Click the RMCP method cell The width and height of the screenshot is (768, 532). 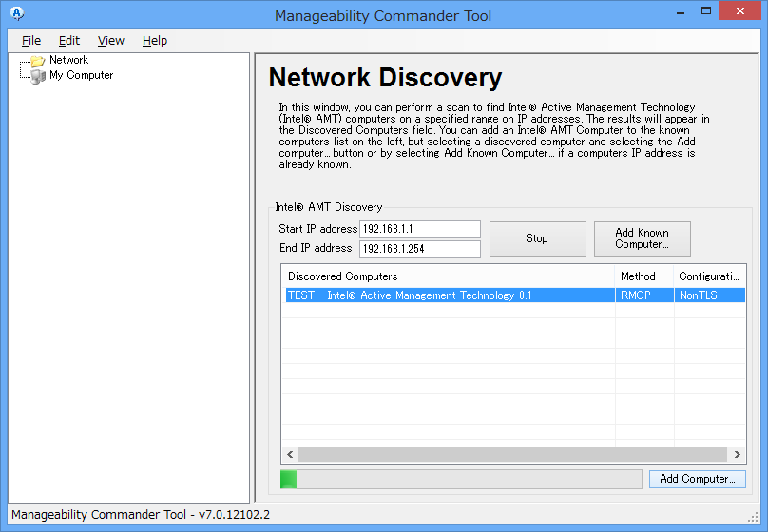[644, 295]
